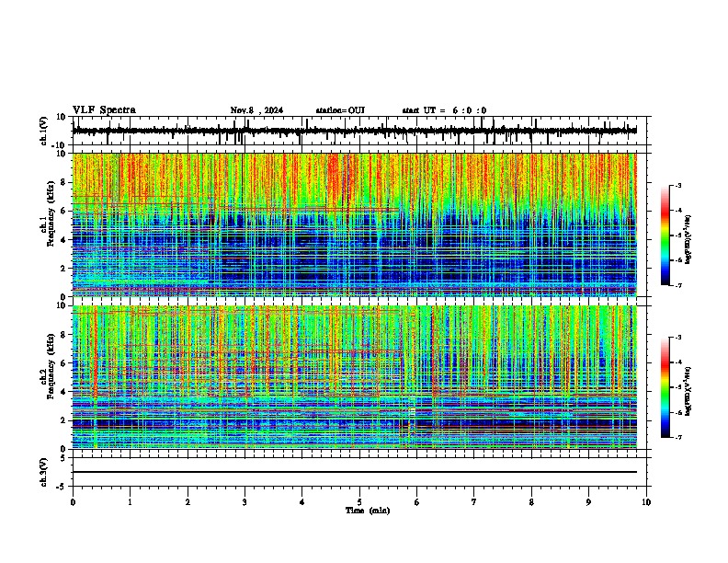Screen dimensions: 728x563
Task: Select the "start UT = 6 : 0 : 0" text
Action: 444,110
